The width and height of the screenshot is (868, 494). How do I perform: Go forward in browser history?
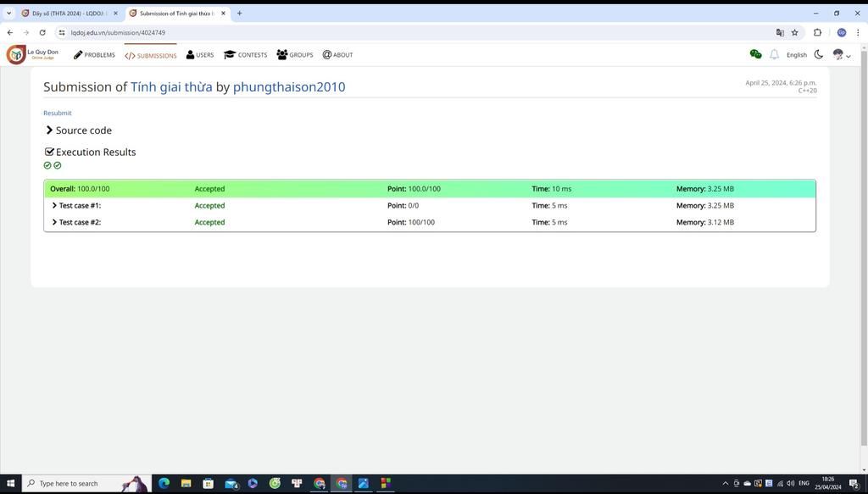(x=26, y=33)
